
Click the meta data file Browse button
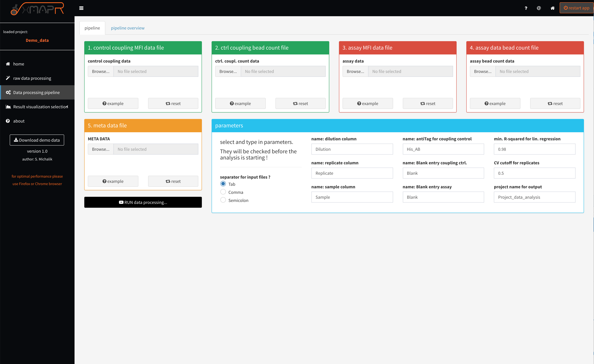pyautogui.click(x=100, y=149)
